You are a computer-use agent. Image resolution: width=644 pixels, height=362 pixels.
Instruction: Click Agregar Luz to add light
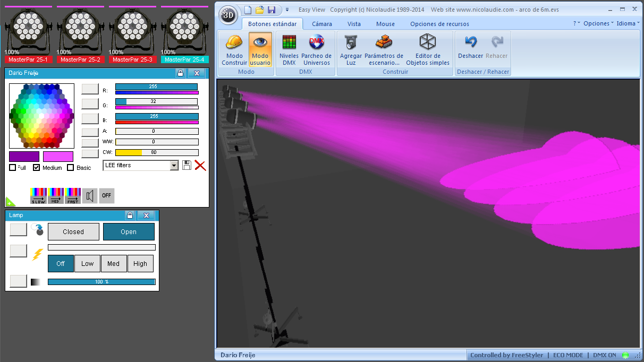pos(351,43)
